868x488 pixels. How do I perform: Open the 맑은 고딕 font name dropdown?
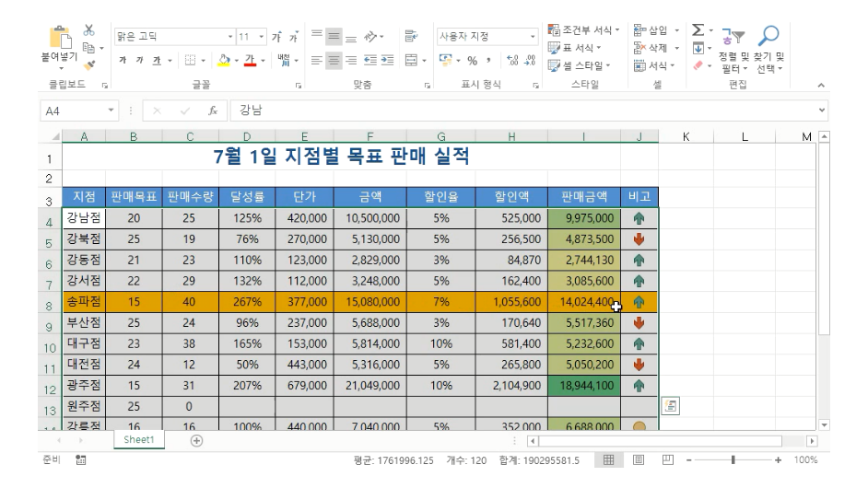pos(230,37)
